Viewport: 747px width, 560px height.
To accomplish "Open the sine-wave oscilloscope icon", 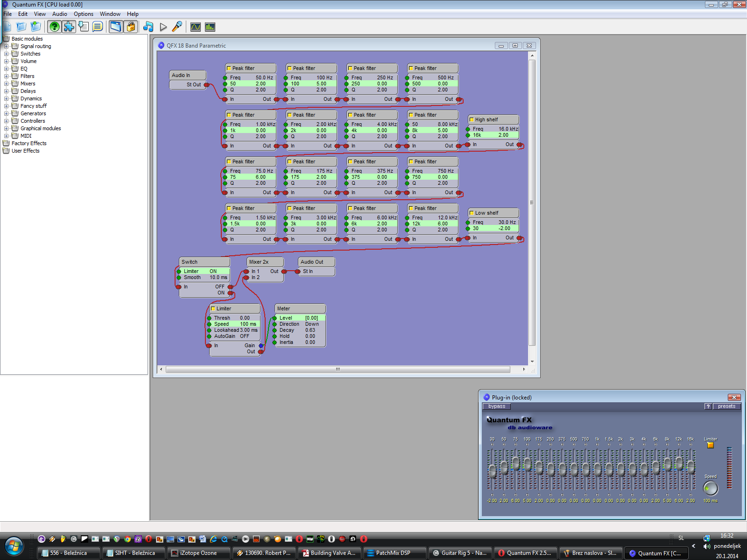I will [x=196, y=27].
